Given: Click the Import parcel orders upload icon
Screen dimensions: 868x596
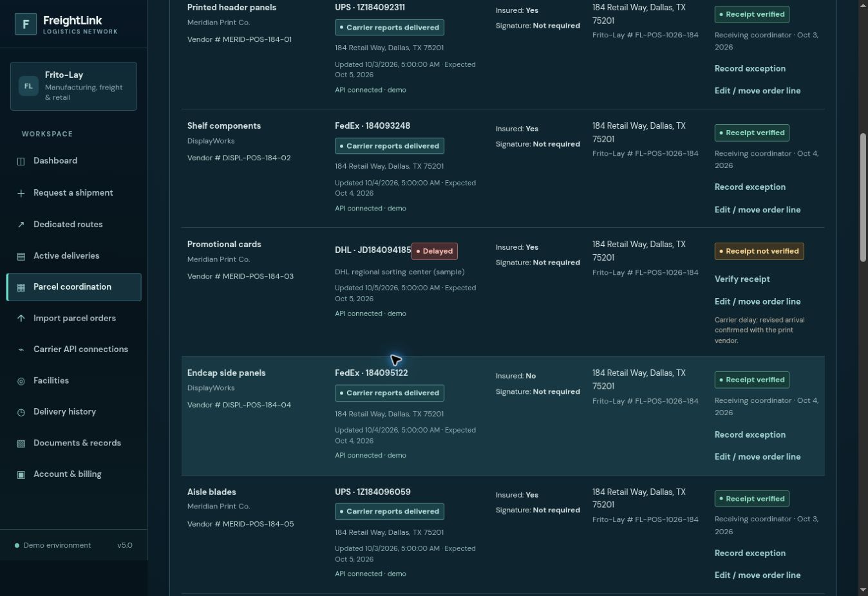Looking at the screenshot, I should [21, 318].
